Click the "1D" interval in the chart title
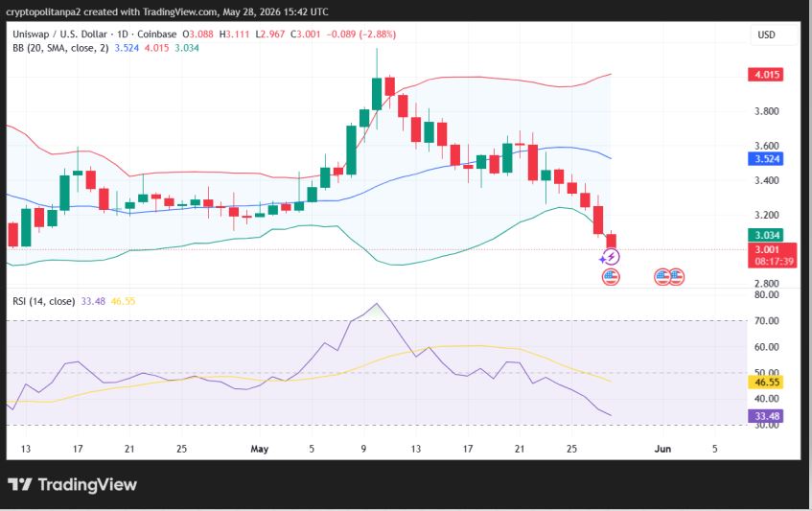812x511 pixels. [122, 35]
